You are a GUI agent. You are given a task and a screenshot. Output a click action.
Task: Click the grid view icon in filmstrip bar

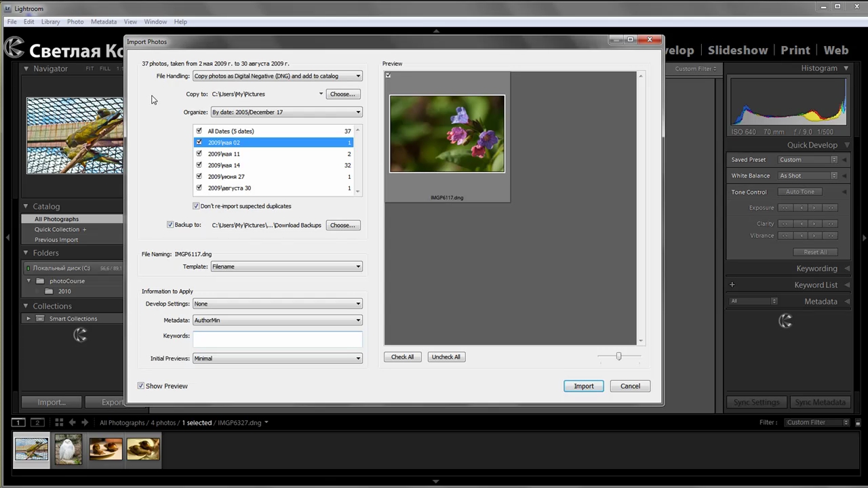coord(59,422)
